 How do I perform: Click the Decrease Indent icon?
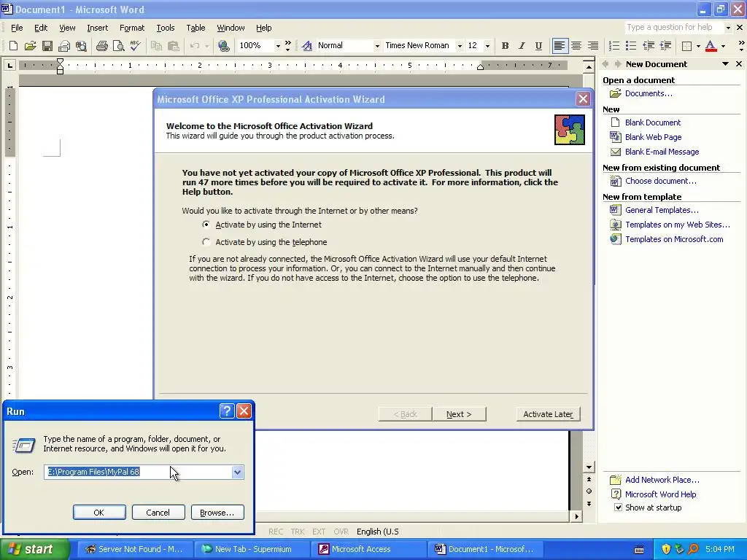point(648,46)
